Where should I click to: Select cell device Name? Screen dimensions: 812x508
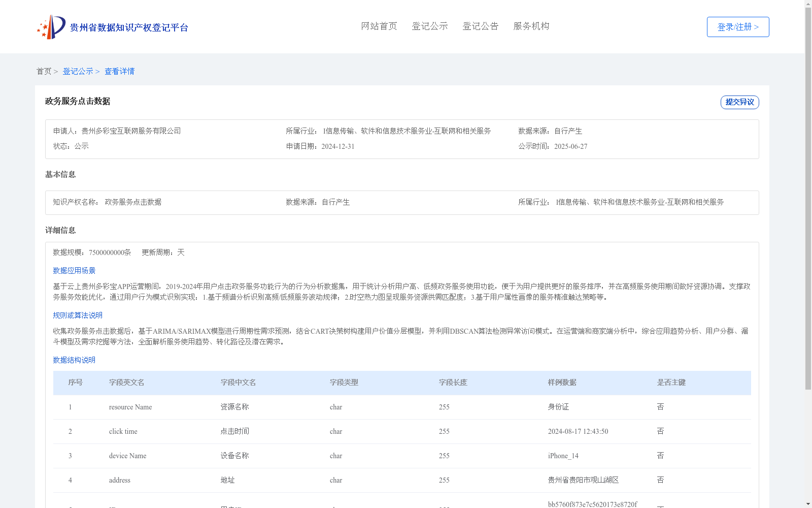(x=128, y=456)
